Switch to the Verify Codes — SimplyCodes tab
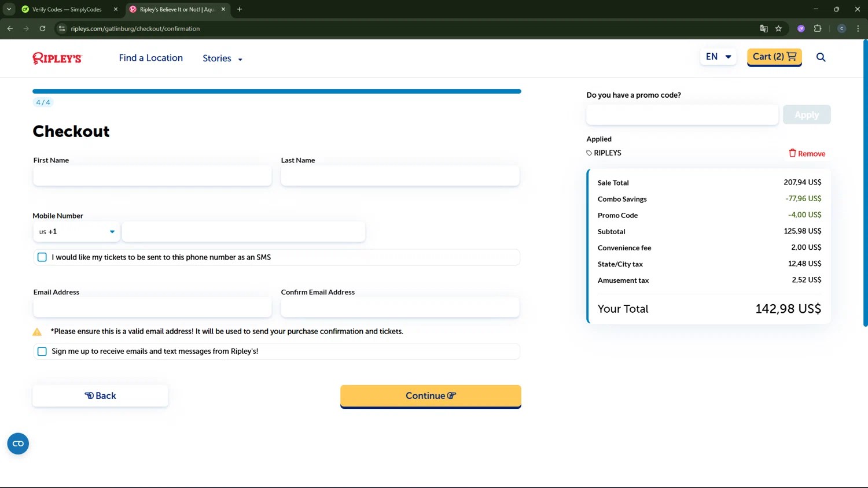The image size is (868, 488). pos(67,9)
